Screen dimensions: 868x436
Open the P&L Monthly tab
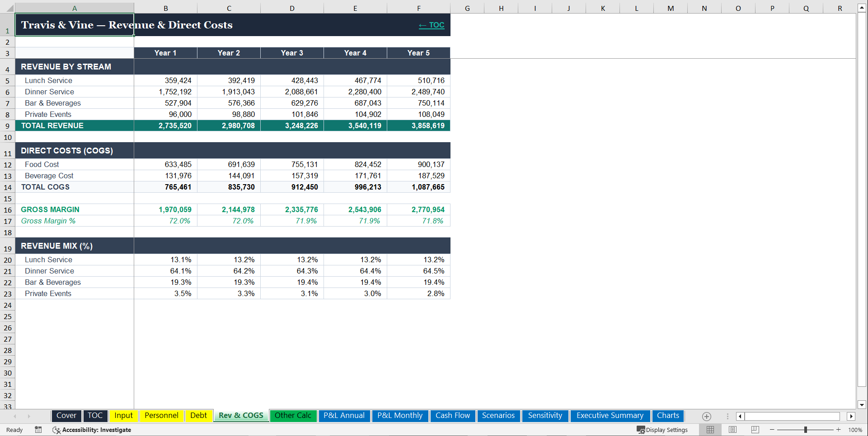click(x=400, y=415)
